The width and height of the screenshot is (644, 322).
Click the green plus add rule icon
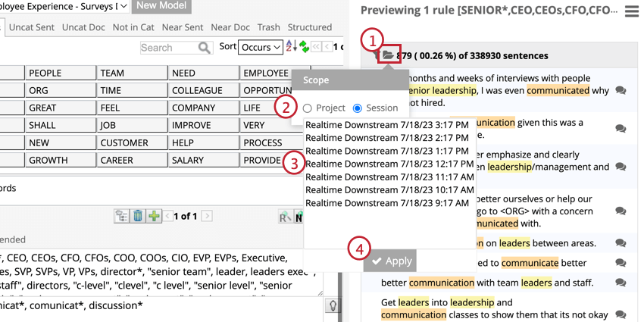(x=154, y=216)
